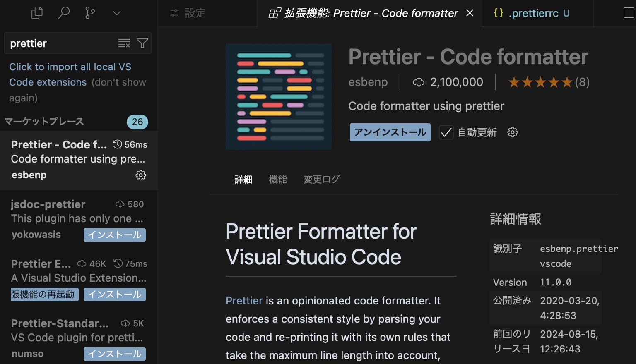The width and height of the screenshot is (636, 364).
Task: Click the five-star rating (8)
Action: click(549, 82)
